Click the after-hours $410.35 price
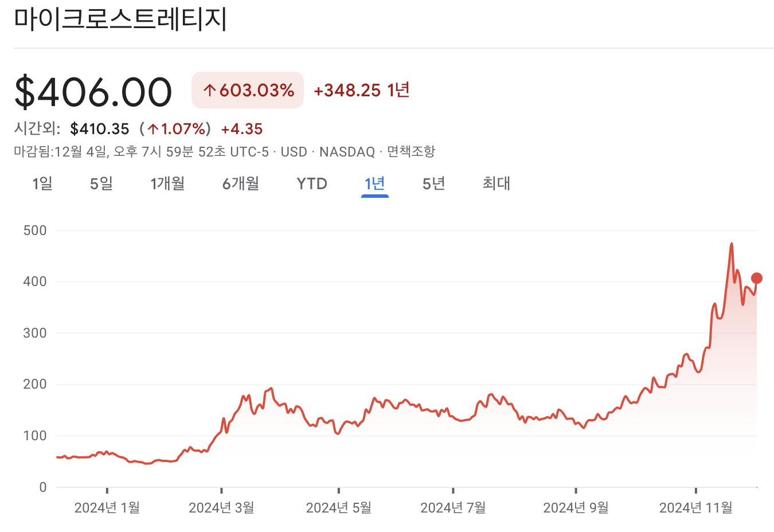 click(101, 129)
